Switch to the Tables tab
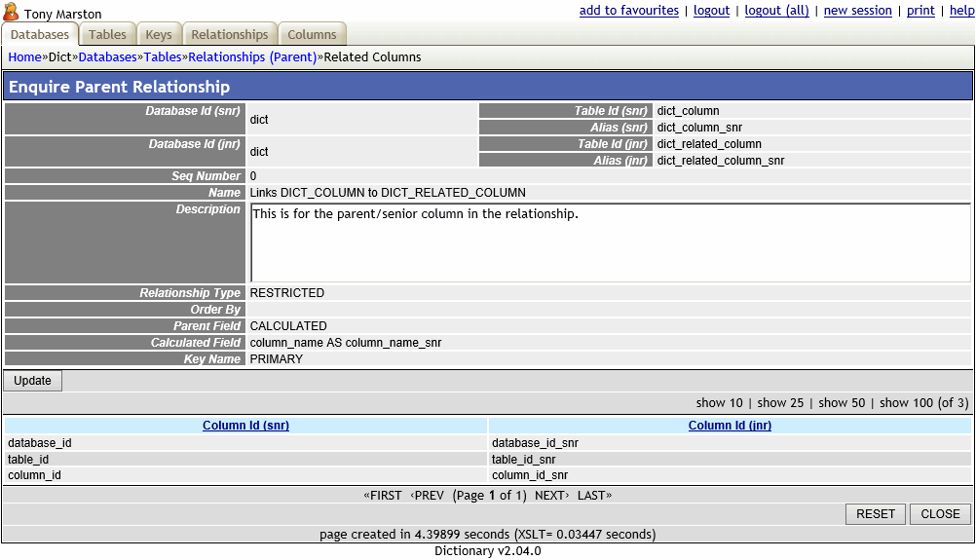The width and height of the screenshot is (976, 560). (x=107, y=35)
